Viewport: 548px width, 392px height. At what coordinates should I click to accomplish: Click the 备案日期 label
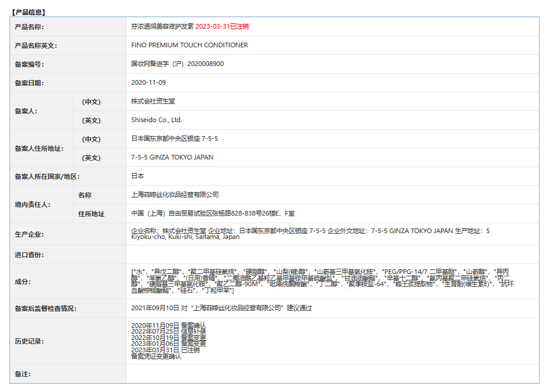pyautogui.click(x=29, y=83)
